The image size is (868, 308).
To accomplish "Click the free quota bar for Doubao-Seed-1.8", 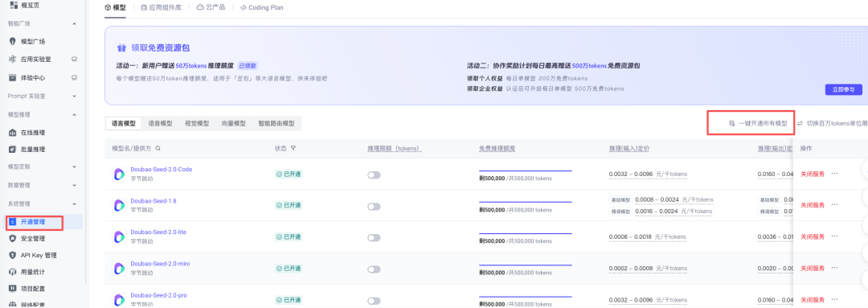I will coord(525,203).
